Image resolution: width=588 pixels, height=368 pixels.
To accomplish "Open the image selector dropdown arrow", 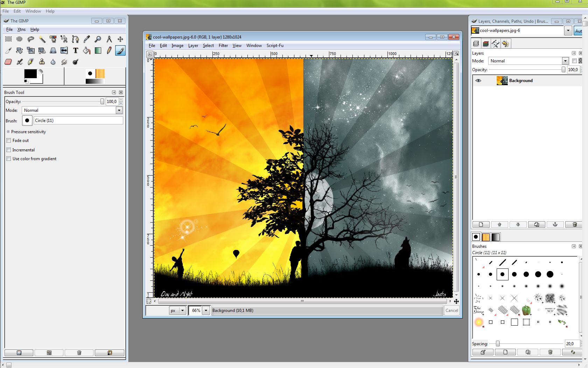I will (x=568, y=31).
